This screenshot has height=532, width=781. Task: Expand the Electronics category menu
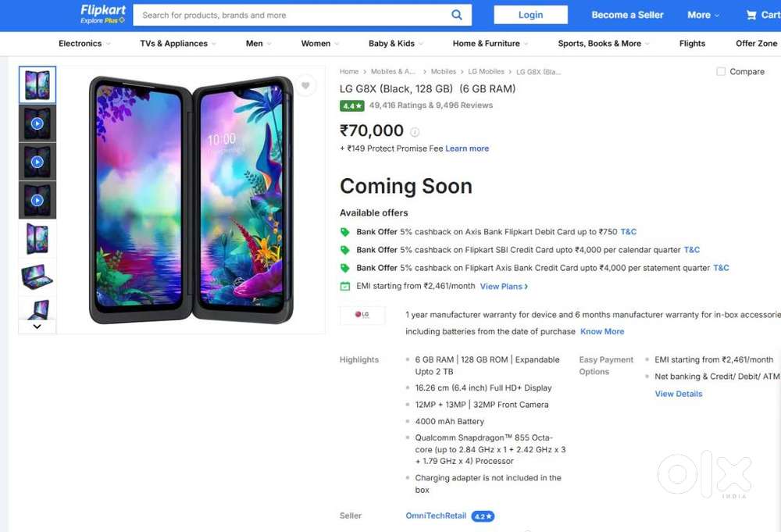coord(85,44)
